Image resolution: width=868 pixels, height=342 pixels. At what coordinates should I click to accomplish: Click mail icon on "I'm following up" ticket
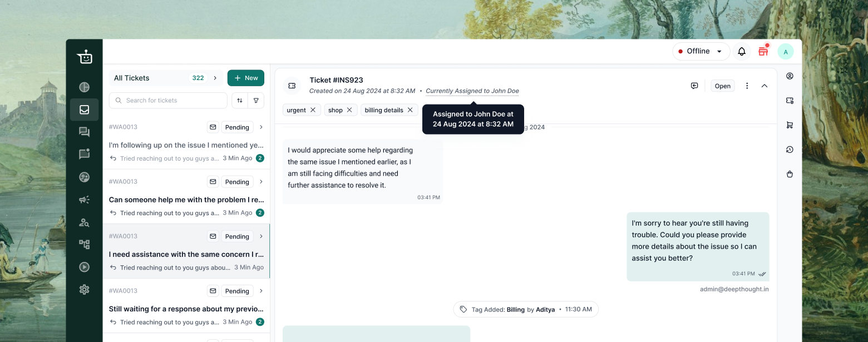[x=213, y=127]
